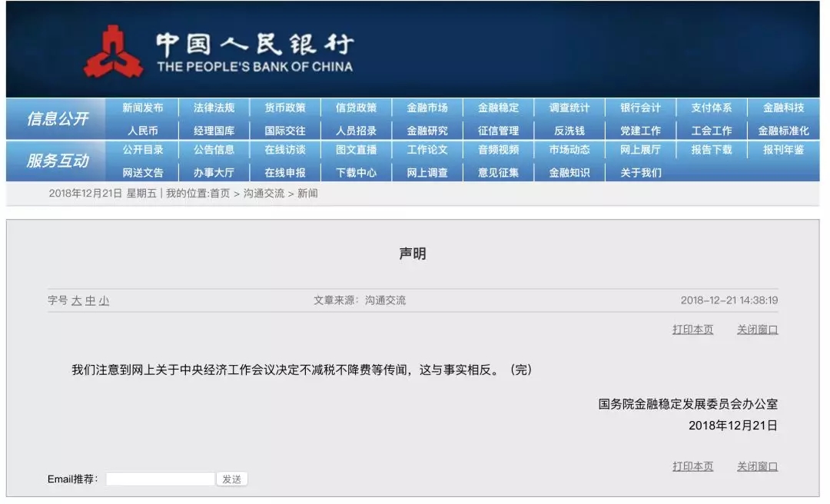Open the 法律法规 section

click(x=214, y=108)
